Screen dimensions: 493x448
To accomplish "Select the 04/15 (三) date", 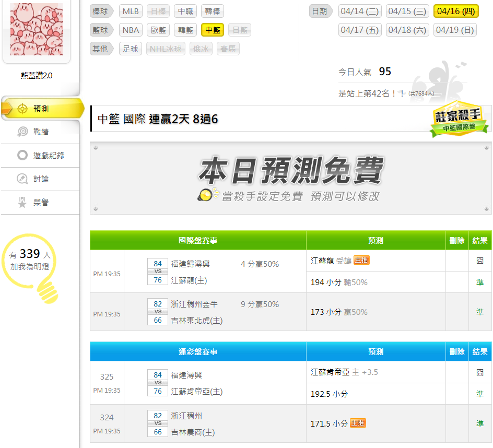I will click(407, 11).
